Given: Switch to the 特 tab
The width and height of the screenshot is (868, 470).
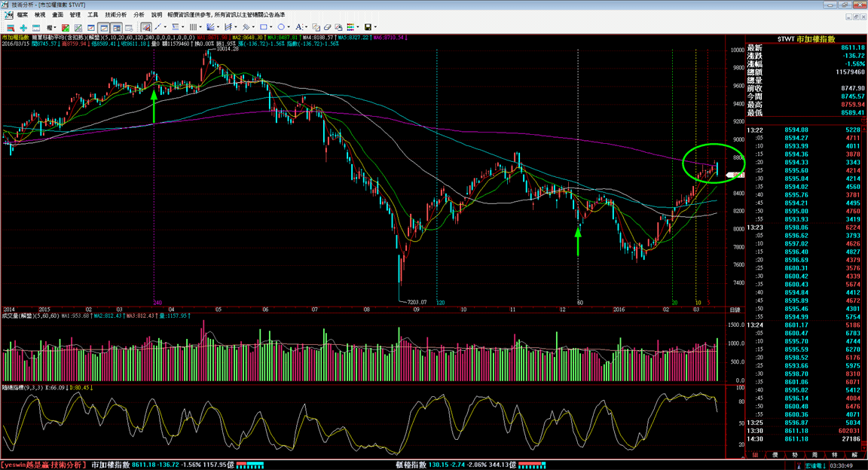Looking at the screenshot, I should pos(835,455).
